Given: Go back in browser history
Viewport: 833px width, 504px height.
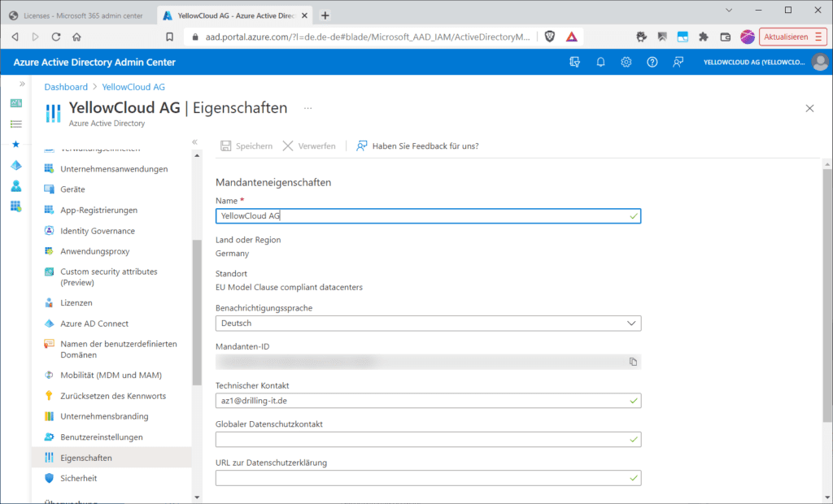Looking at the screenshot, I should (15, 37).
